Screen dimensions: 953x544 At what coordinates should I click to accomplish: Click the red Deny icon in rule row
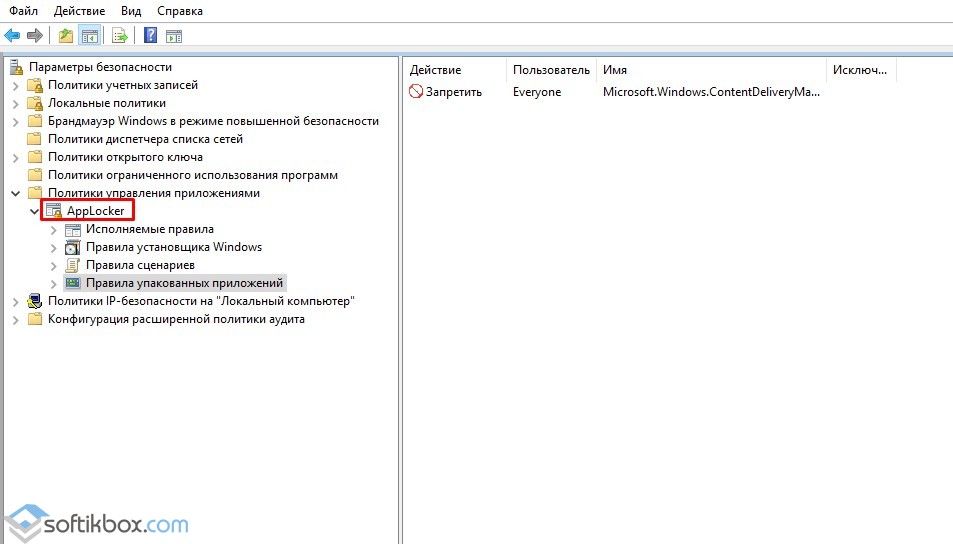416,92
